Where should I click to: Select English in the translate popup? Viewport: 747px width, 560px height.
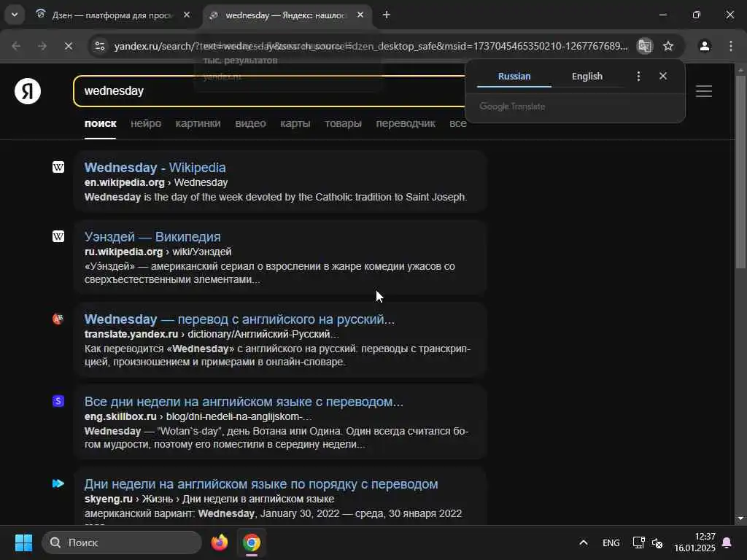[587, 76]
